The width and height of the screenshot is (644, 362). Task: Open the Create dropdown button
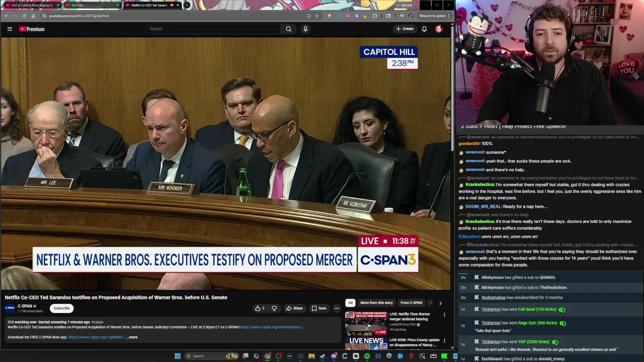click(x=405, y=29)
